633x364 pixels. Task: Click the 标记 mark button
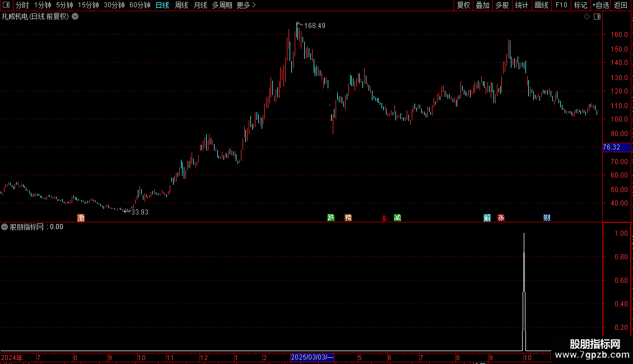click(580, 5)
